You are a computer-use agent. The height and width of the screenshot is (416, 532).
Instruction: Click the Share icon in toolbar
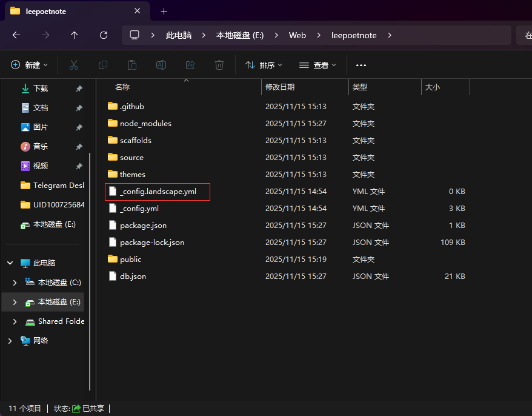(x=190, y=65)
